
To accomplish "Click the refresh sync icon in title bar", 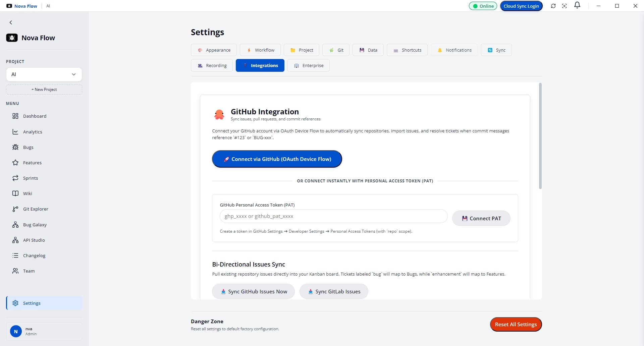I will pyautogui.click(x=553, y=6).
